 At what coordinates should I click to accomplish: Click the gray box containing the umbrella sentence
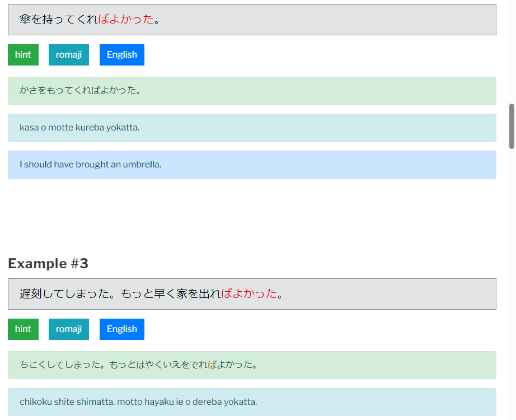pos(252,20)
